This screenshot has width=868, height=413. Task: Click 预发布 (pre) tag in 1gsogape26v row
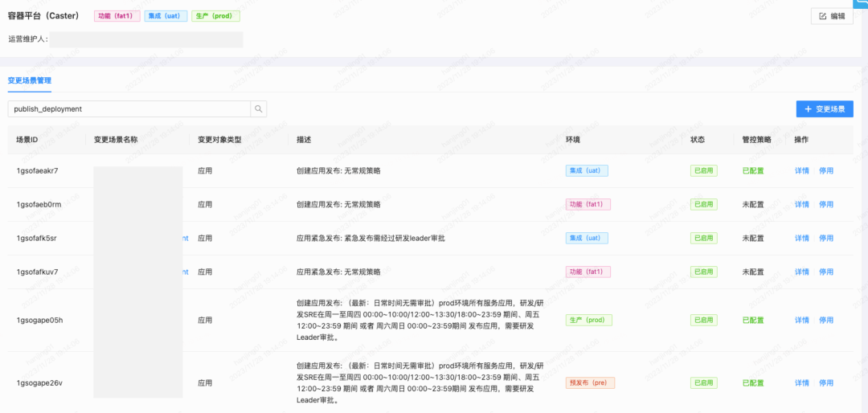click(x=590, y=383)
